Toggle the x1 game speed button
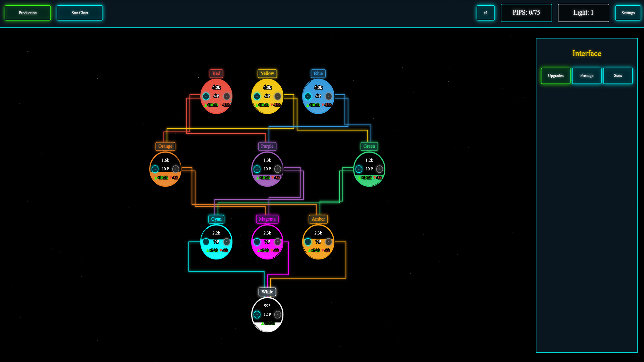644x362 pixels. 486,13
